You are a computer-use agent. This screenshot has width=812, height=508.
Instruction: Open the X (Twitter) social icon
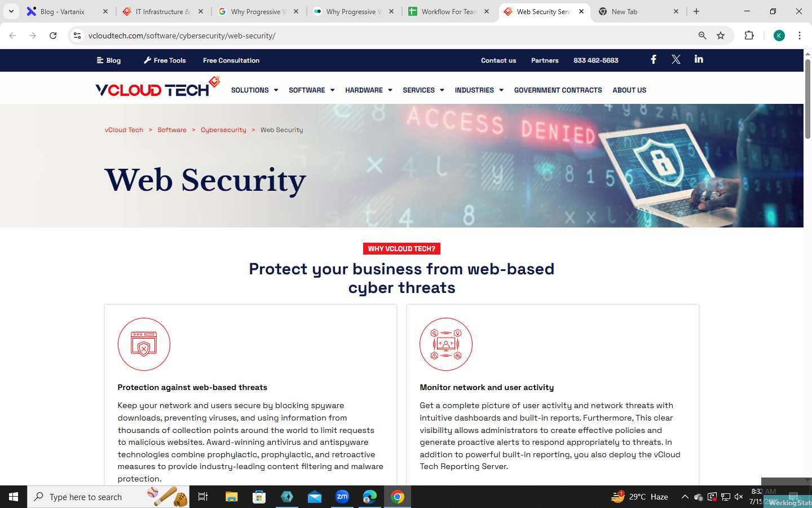(676, 59)
